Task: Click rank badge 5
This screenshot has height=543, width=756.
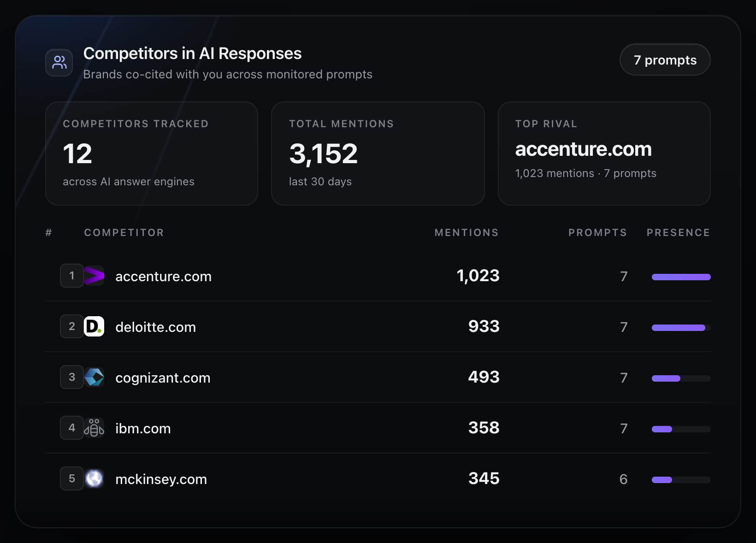Action: pos(72,478)
